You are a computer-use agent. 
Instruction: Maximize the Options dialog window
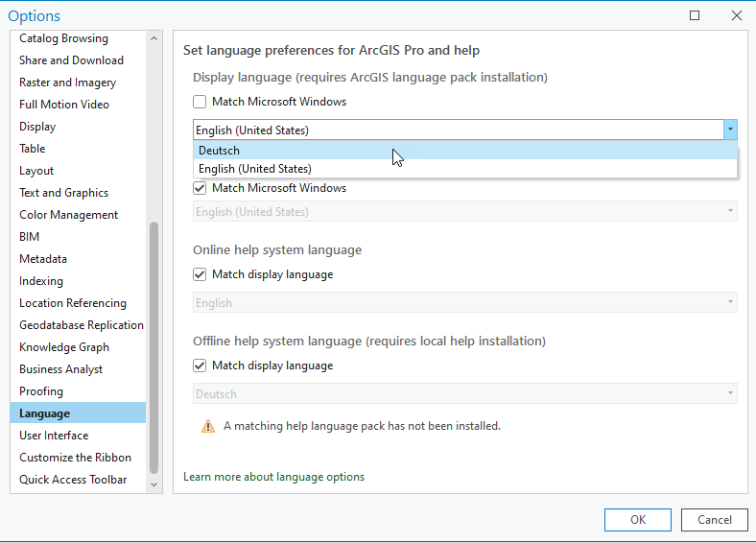click(x=695, y=15)
